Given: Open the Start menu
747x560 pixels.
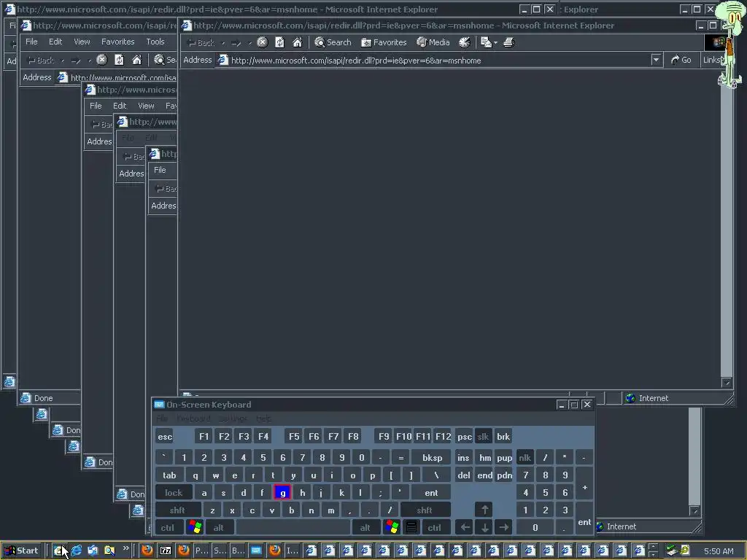Looking at the screenshot, I should tap(21, 551).
